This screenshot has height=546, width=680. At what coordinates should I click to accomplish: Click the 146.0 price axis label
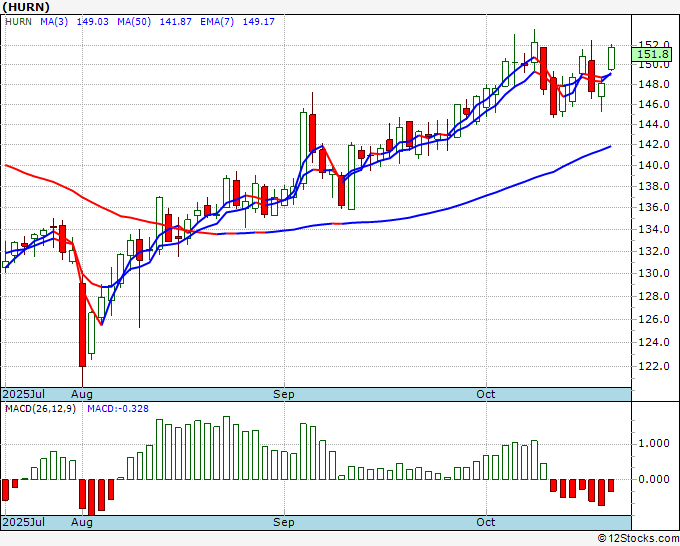pyautogui.click(x=654, y=104)
